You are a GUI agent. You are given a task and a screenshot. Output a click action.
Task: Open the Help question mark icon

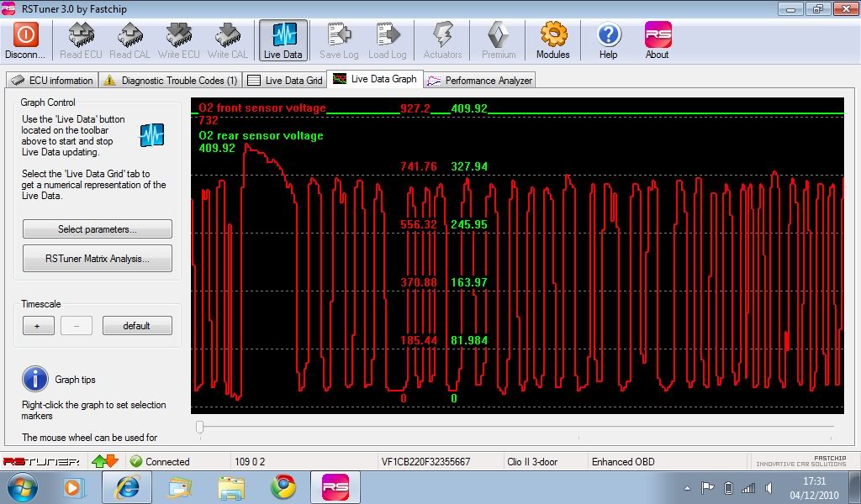pos(608,39)
